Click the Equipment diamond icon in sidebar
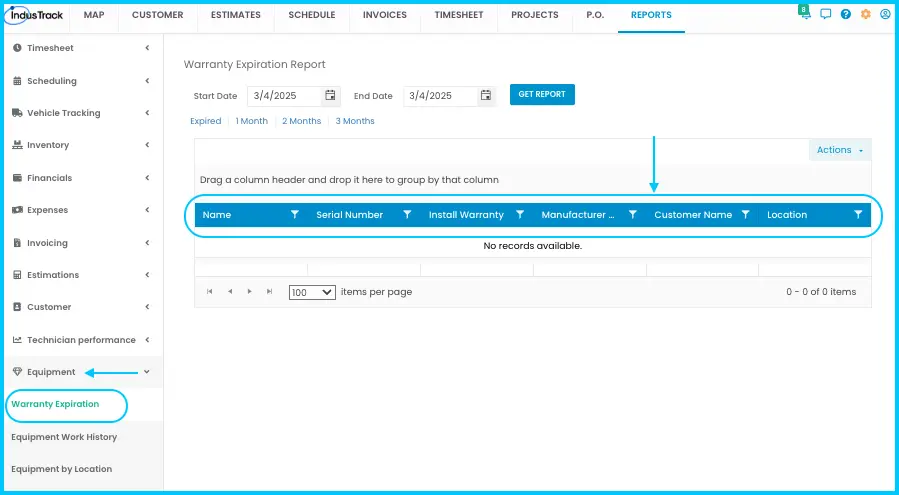Screen dimensions: 899x495 click(x=17, y=372)
